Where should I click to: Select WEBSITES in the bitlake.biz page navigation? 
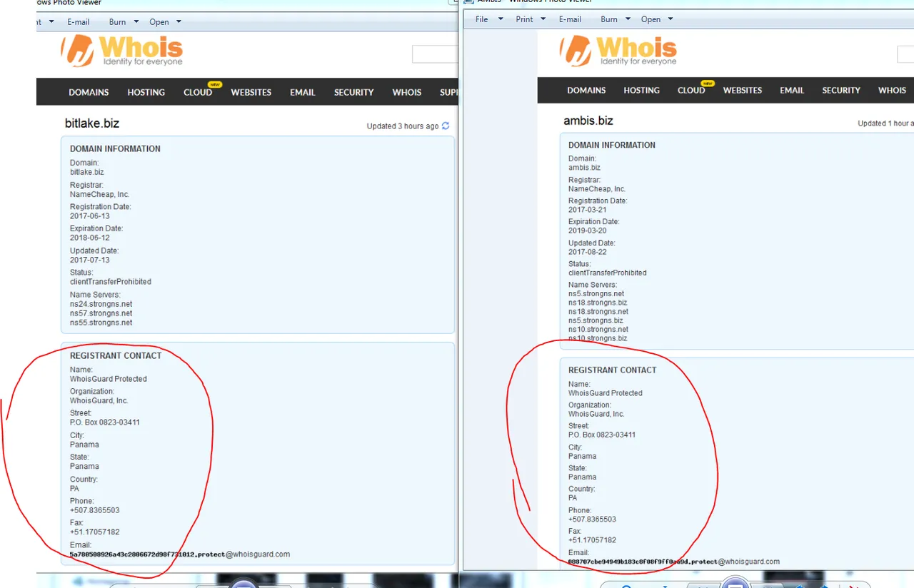[x=251, y=92]
